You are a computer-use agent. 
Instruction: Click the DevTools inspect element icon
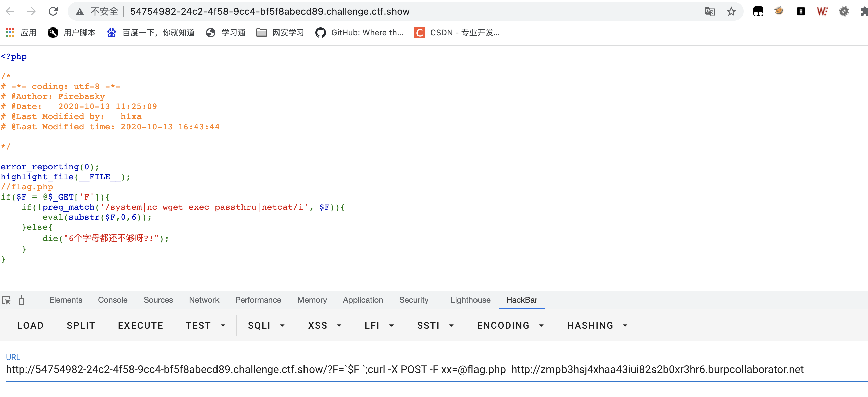(x=7, y=300)
